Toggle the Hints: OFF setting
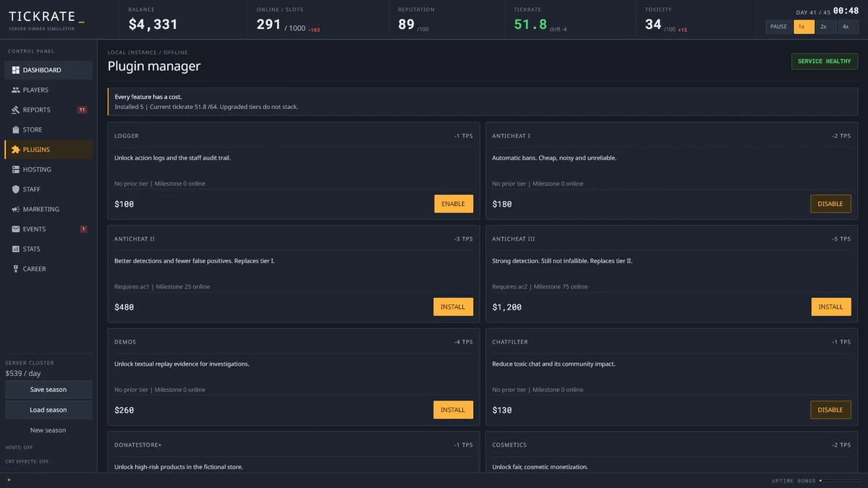 [x=20, y=448]
